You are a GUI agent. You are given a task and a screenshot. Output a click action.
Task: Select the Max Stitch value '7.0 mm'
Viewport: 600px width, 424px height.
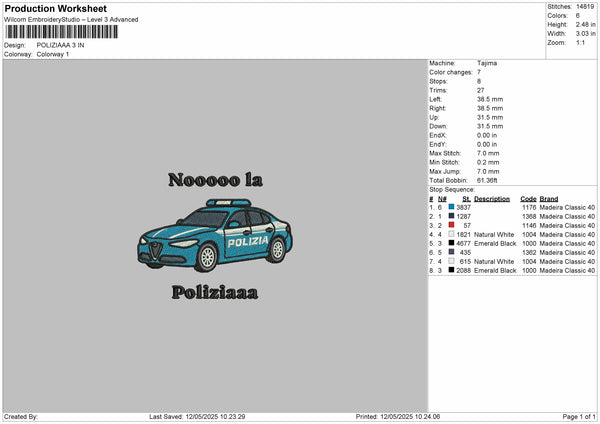[x=488, y=153]
